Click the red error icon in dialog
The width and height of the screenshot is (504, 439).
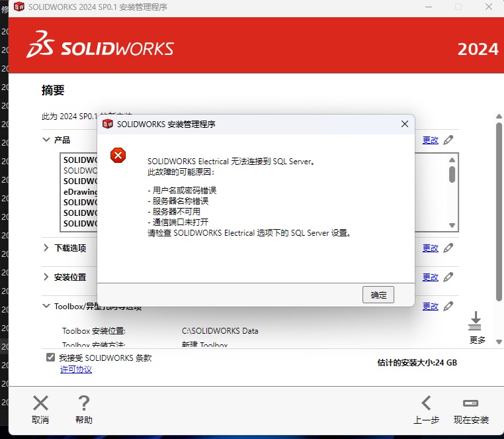118,156
